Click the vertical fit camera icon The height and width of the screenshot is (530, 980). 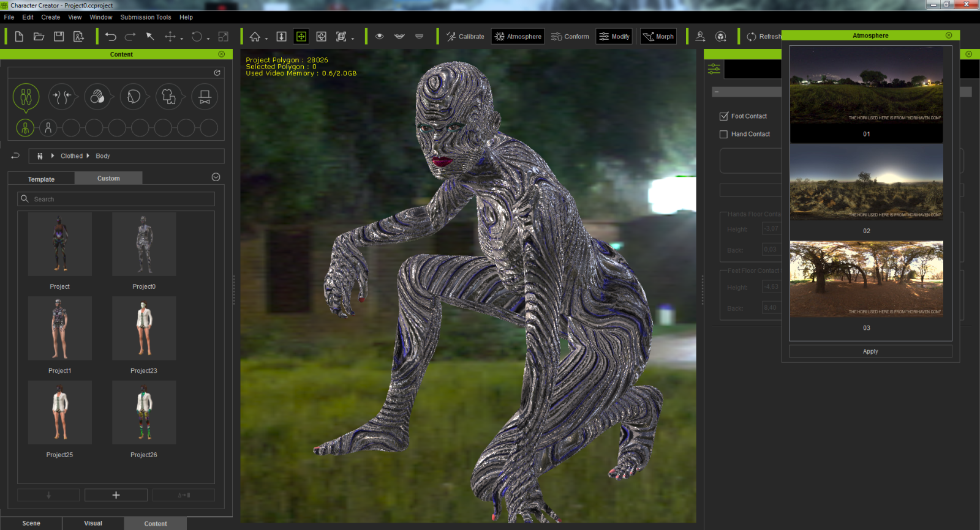(x=281, y=37)
